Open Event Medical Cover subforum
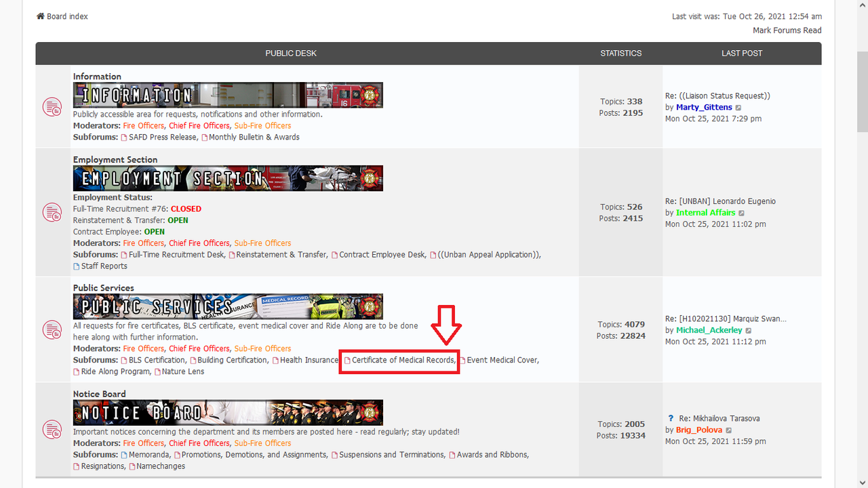The width and height of the screenshot is (868, 488). pyautogui.click(x=502, y=360)
